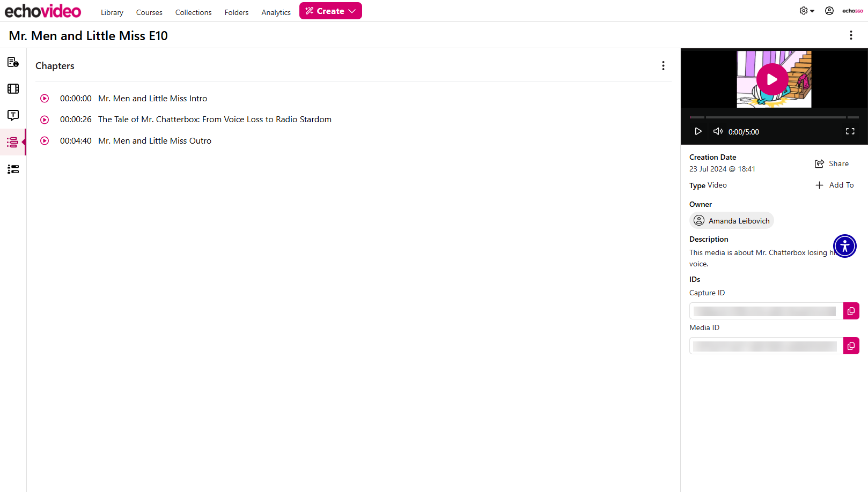Screen dimensions: 868x492
Task: Click chapter title Mr. Men and Little Miss Outro
Action: click(x=155, y=141)
